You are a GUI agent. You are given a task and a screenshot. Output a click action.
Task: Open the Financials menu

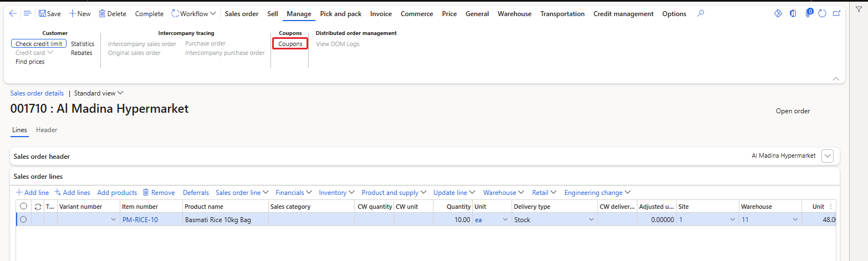(294, 193)
